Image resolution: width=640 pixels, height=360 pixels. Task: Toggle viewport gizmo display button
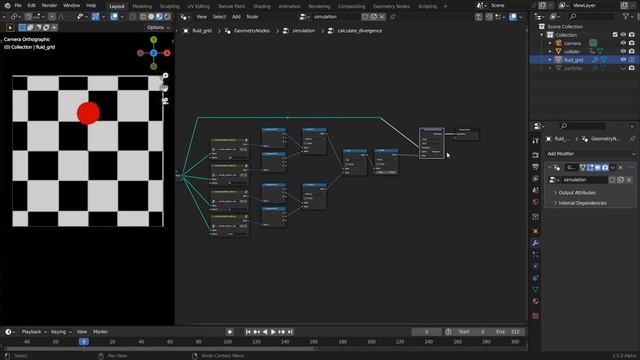[x=95, y=17]
